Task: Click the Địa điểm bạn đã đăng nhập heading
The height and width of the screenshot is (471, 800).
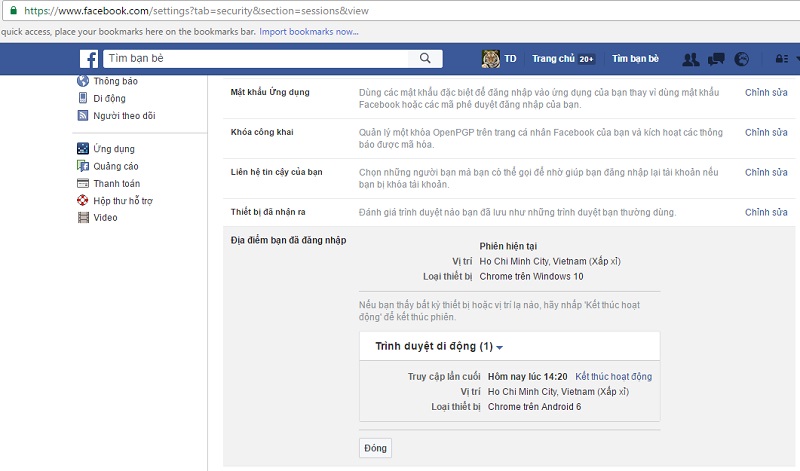Action: [x=288, y=240]
